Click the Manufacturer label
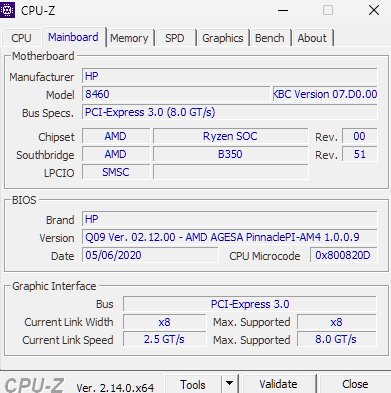The height and width of the screenshot is (393, 391). (x=42, y=77)
